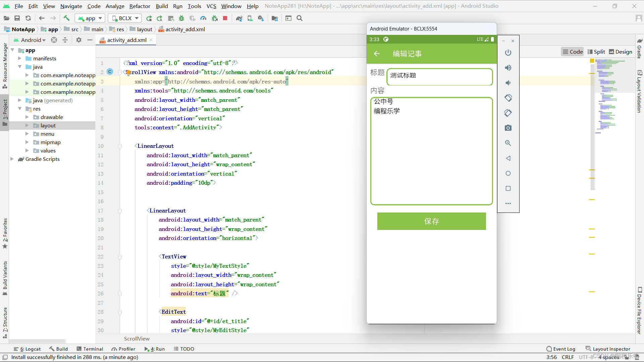Collapse the java folder node
644x362 pixels.
(19, 67)
